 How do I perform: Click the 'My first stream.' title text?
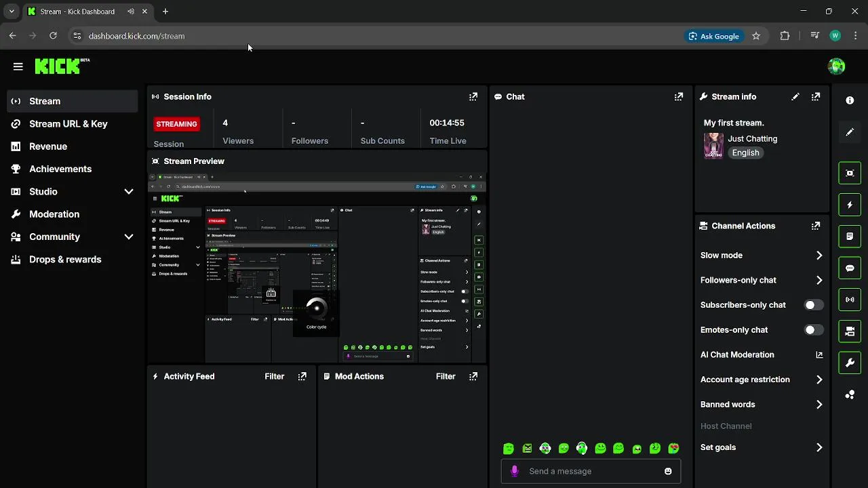(x=734, y=123)
